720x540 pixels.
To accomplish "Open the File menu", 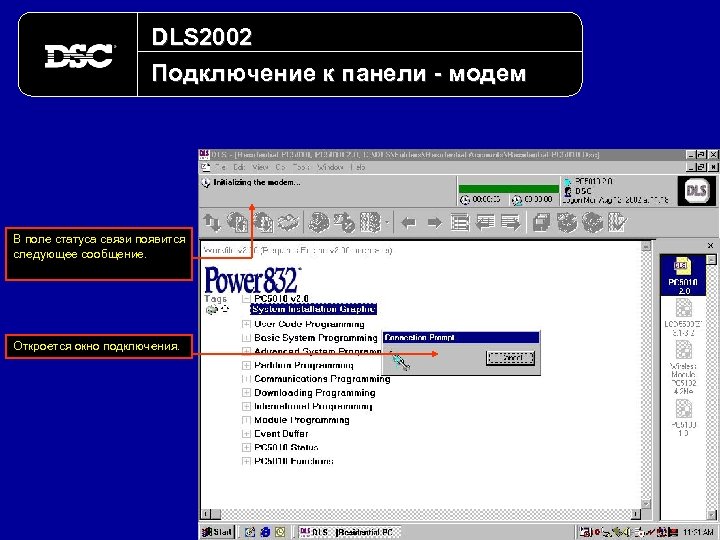I will point(220,168).
